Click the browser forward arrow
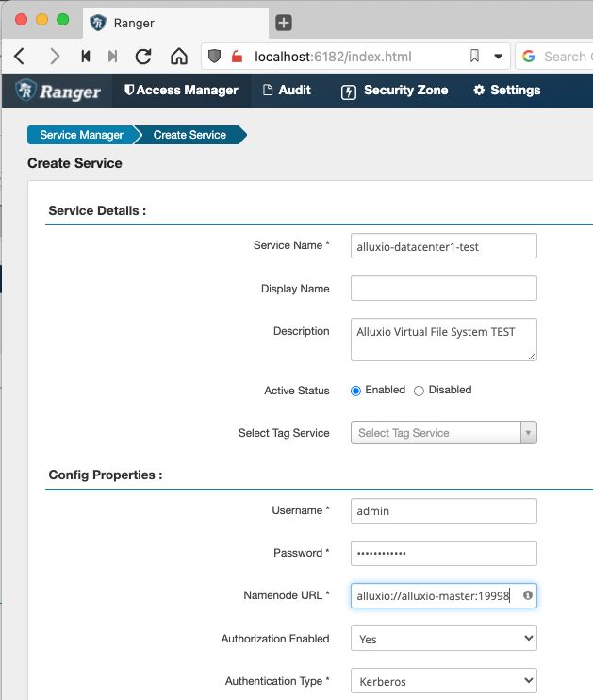 [x=55, y=57]
